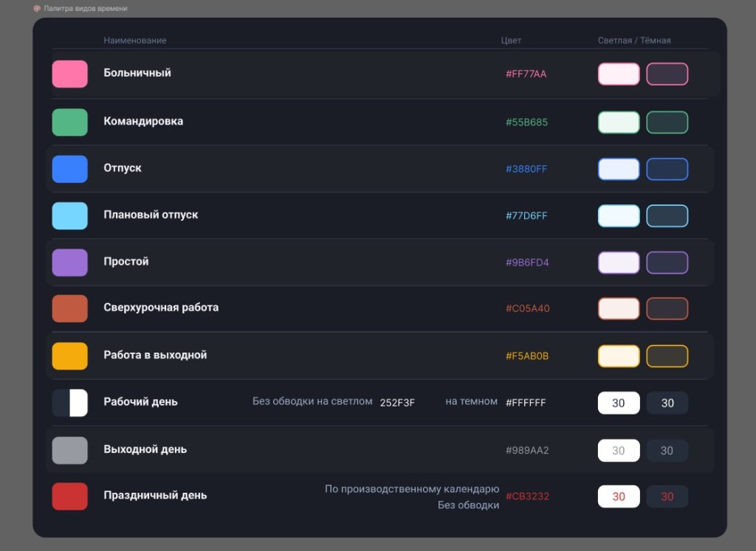Select the Работа в выходной dark theme swatch

click(667, 356)
